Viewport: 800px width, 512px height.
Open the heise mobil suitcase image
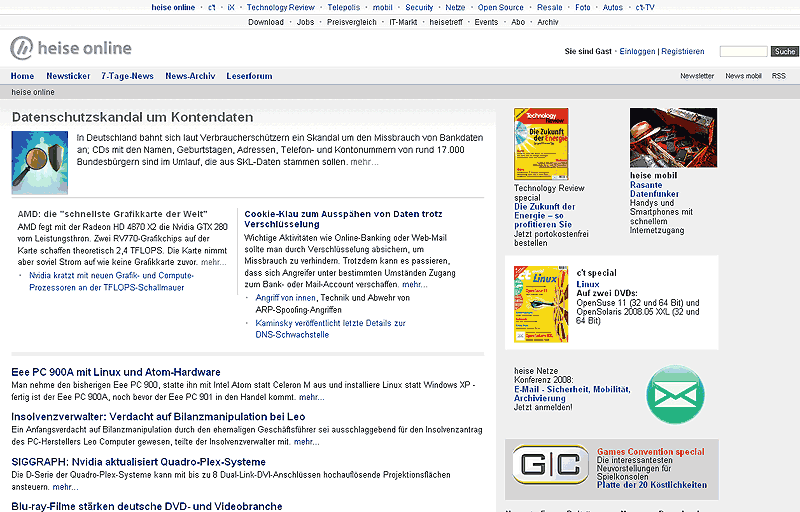pos(673,138)
